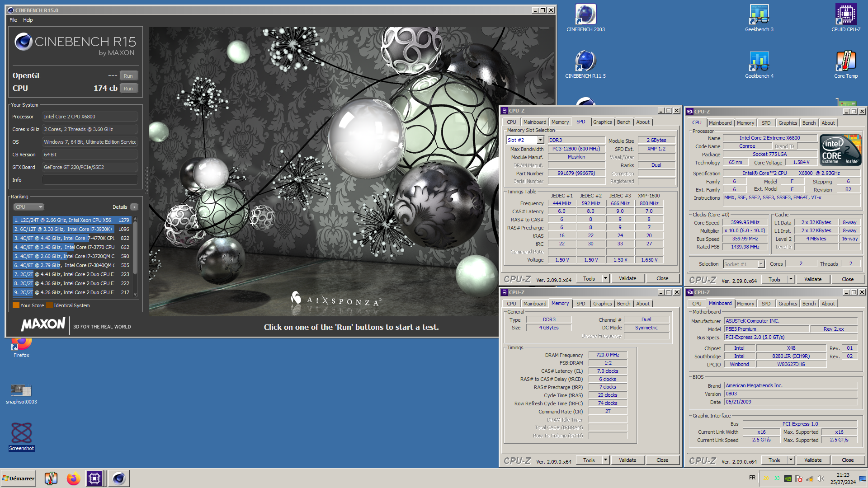Select the Screenshot desktop icon

point(21,437)
